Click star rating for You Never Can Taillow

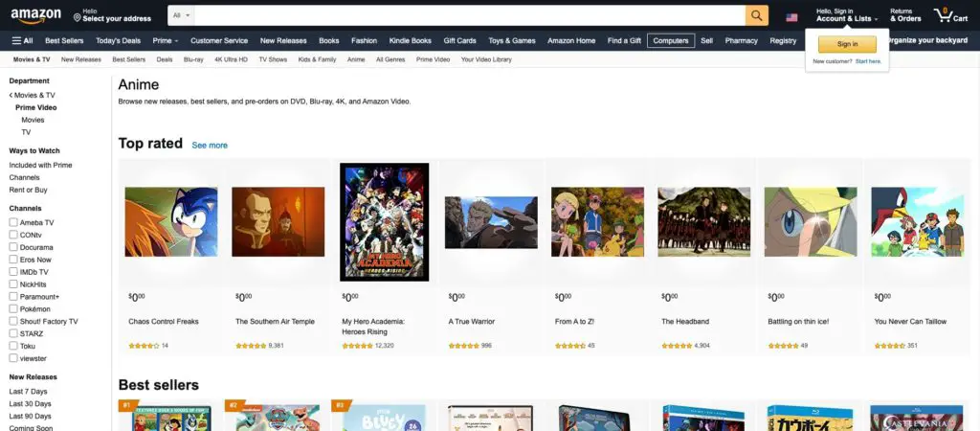[890, 346]
